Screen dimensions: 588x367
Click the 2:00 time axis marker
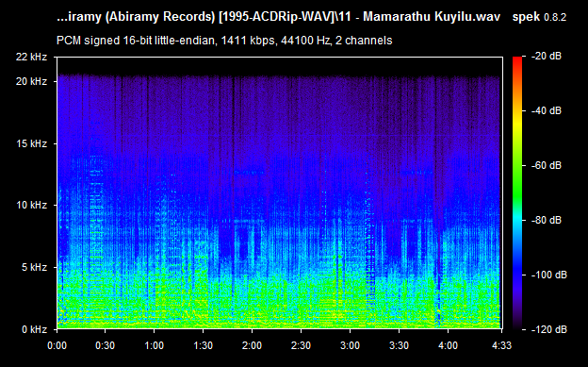252,345
